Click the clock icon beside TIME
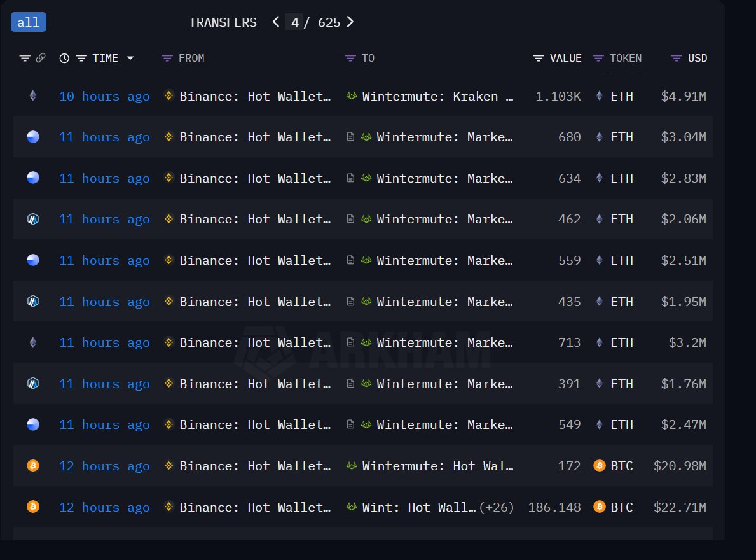 coord(64,59)
